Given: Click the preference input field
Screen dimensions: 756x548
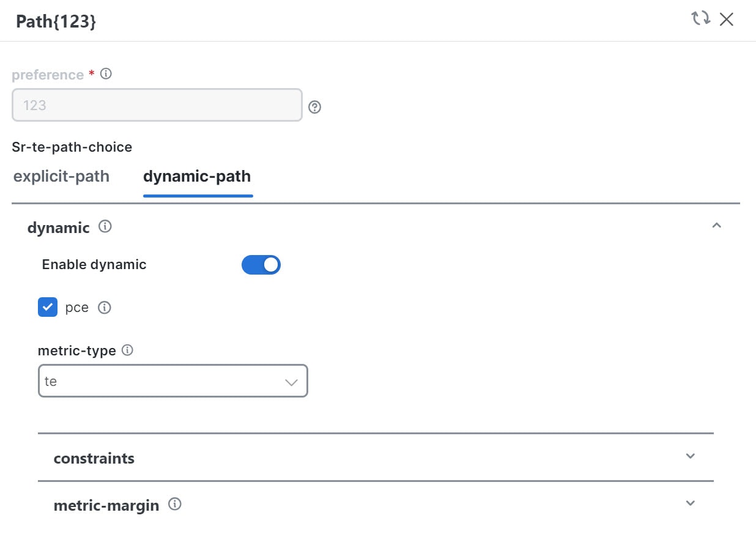Looking at the screenshot, I should (156, 105).
